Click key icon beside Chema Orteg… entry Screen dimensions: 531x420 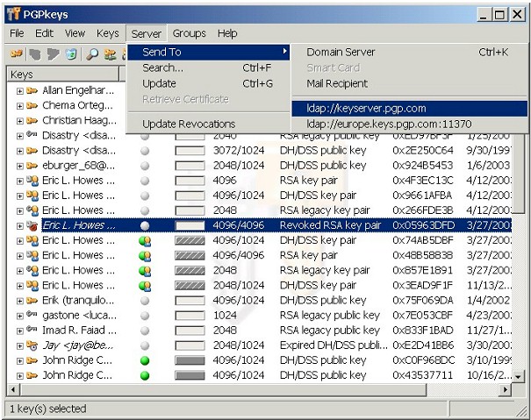click(32, 105)
